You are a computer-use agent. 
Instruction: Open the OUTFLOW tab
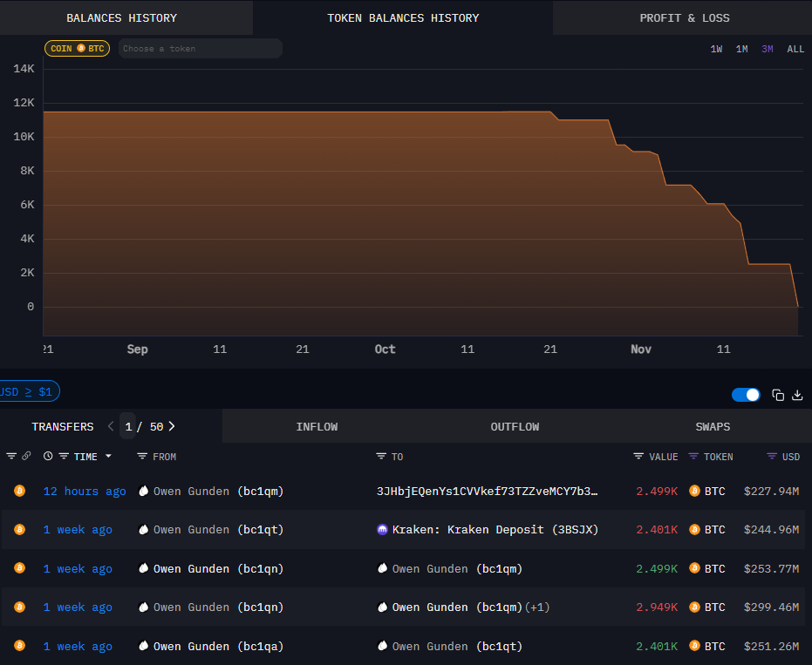tap(515, 426)
